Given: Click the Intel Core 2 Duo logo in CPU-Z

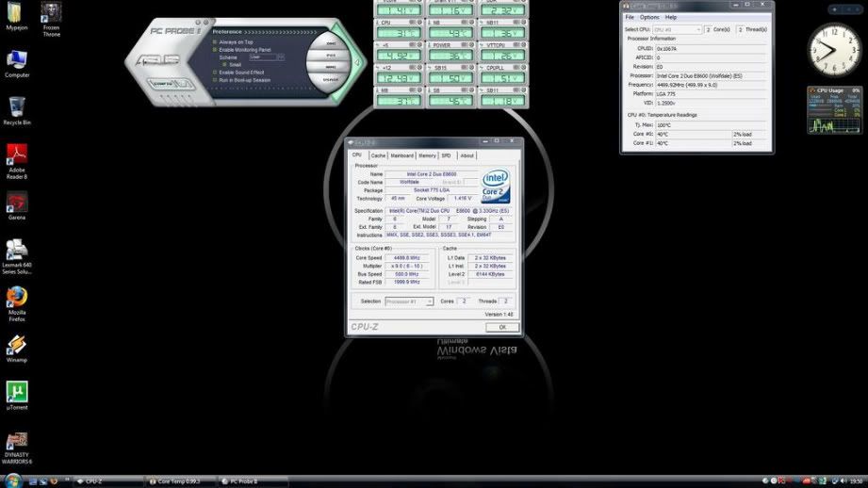Looking at the screenshot, I should 496,186.
